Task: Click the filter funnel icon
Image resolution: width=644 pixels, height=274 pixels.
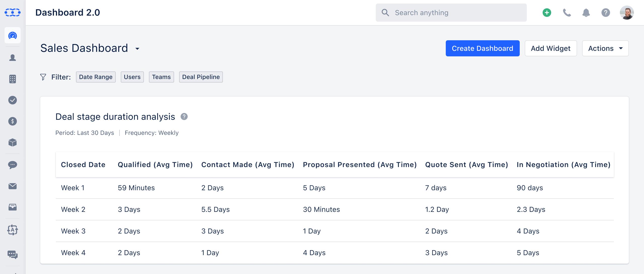Action: click(x=43, y=77)
